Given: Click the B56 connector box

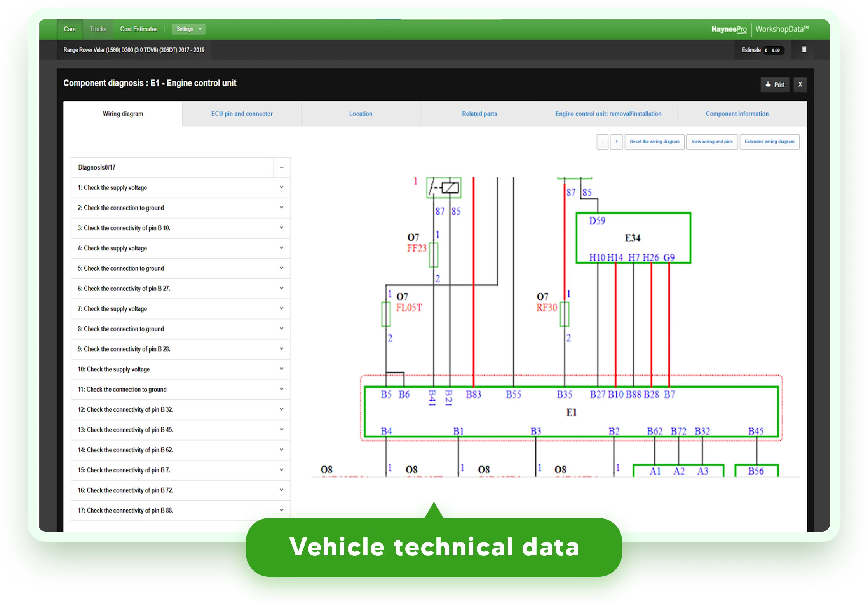Looking at the screenshot, I should click(756, 471).
